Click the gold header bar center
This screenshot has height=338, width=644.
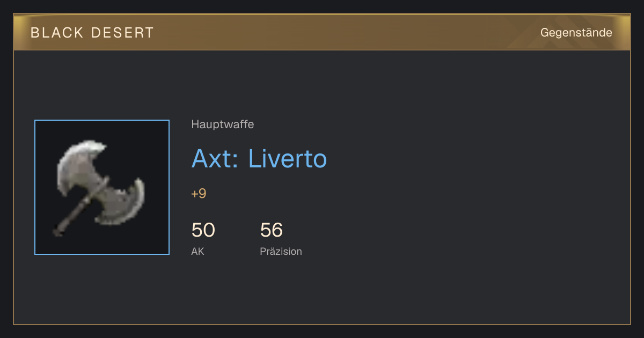pyautogui.click(x=322, y=32)
